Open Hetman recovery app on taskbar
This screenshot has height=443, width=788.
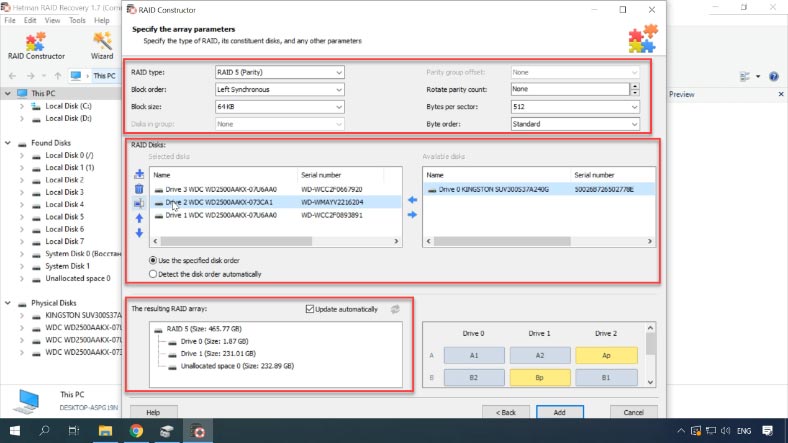pos(198,431)
